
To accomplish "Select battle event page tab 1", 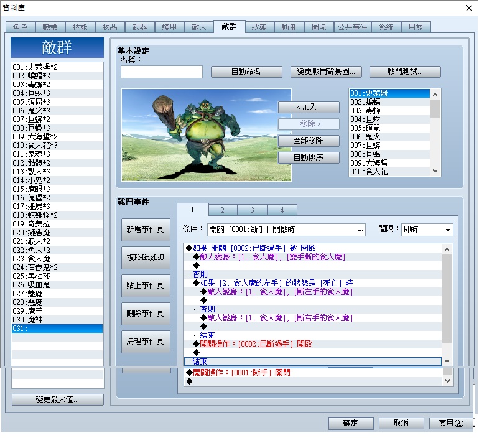I will click(x=192, y=210).
